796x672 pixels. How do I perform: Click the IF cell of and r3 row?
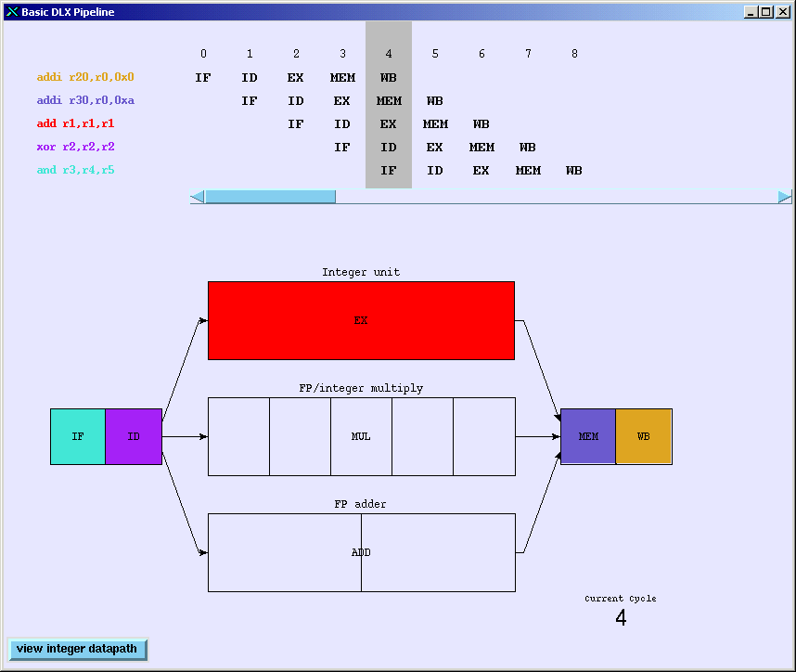(389, 171)
